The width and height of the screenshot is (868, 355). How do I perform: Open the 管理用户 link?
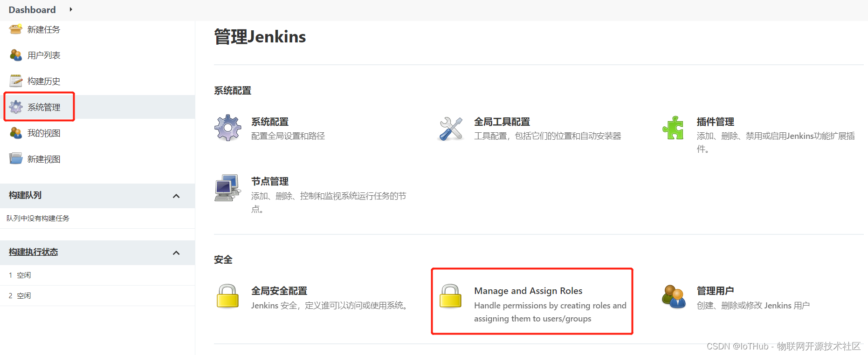[716, 291]
